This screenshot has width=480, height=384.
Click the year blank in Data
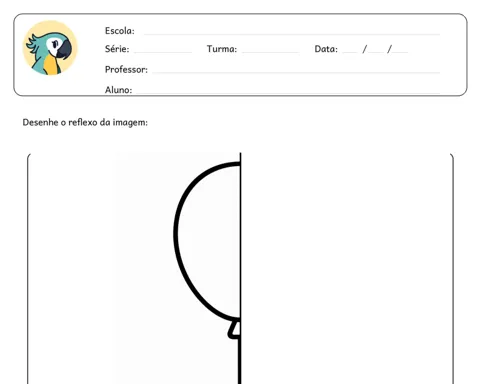pyautogui.click(x=400, y=52)
